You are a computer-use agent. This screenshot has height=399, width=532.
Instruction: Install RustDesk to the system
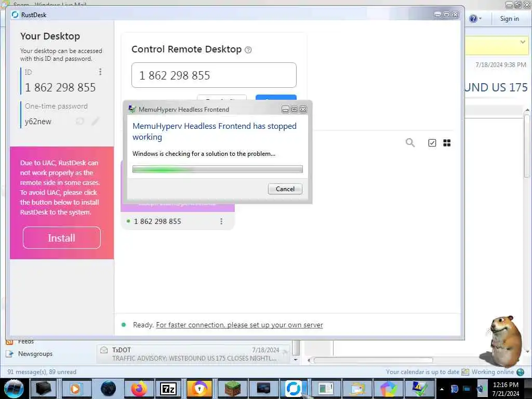pos(62,237)
